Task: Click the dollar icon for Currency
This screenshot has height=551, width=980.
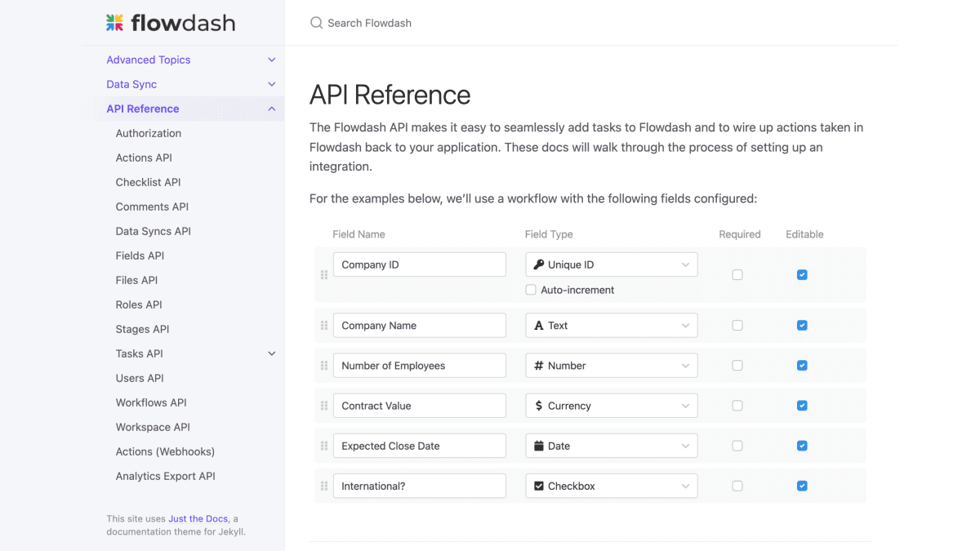Action: 539,406
